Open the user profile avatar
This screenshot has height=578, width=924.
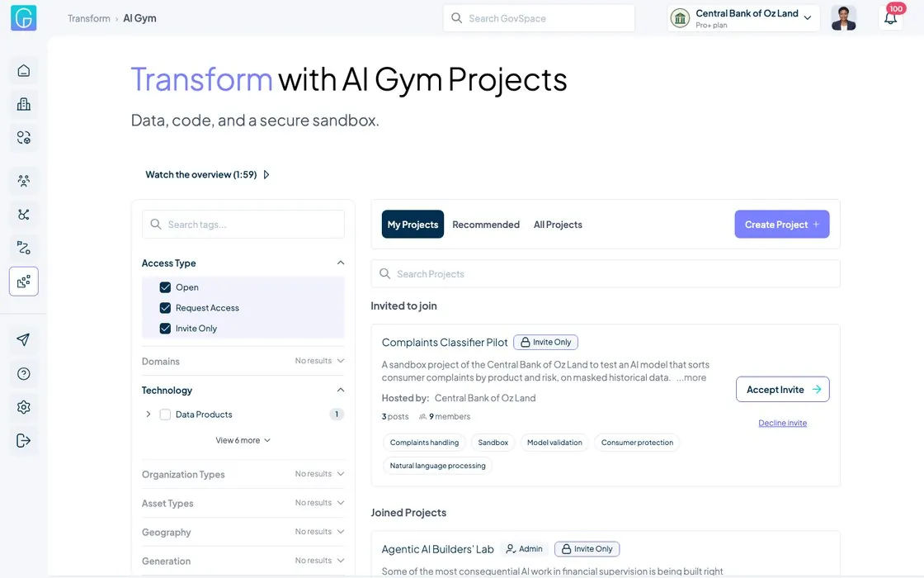(843, 18)
